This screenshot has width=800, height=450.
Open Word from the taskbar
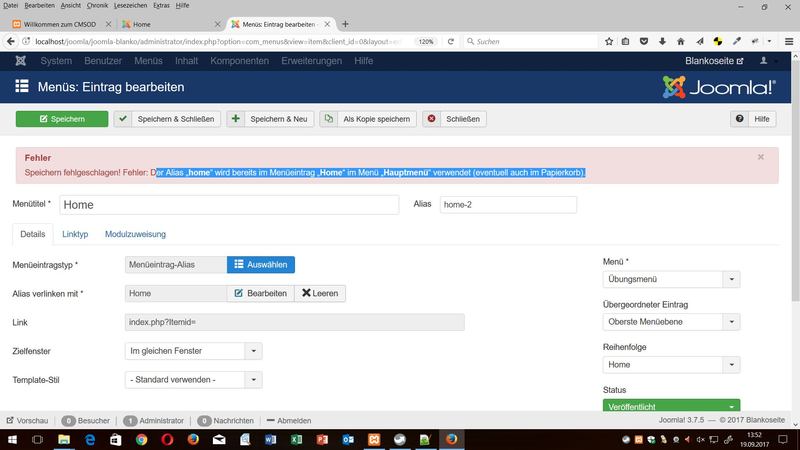coord(270,439)
